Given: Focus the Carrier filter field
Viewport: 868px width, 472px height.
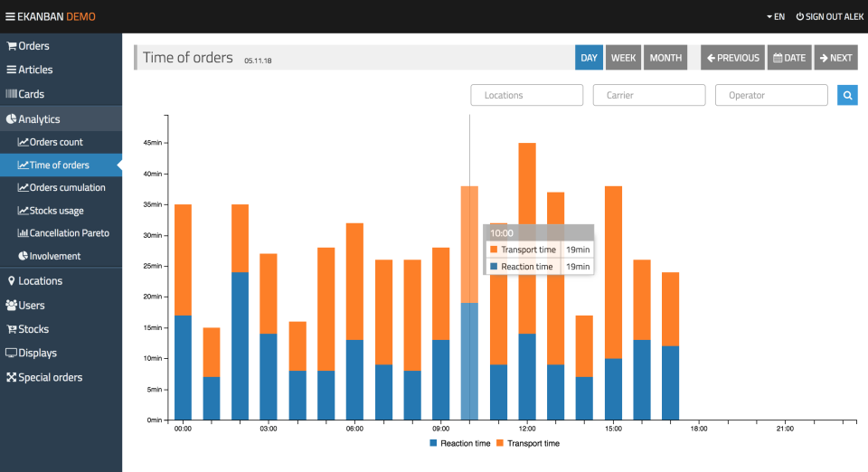Looking at the screenshot, I should [x=649, y=95].
